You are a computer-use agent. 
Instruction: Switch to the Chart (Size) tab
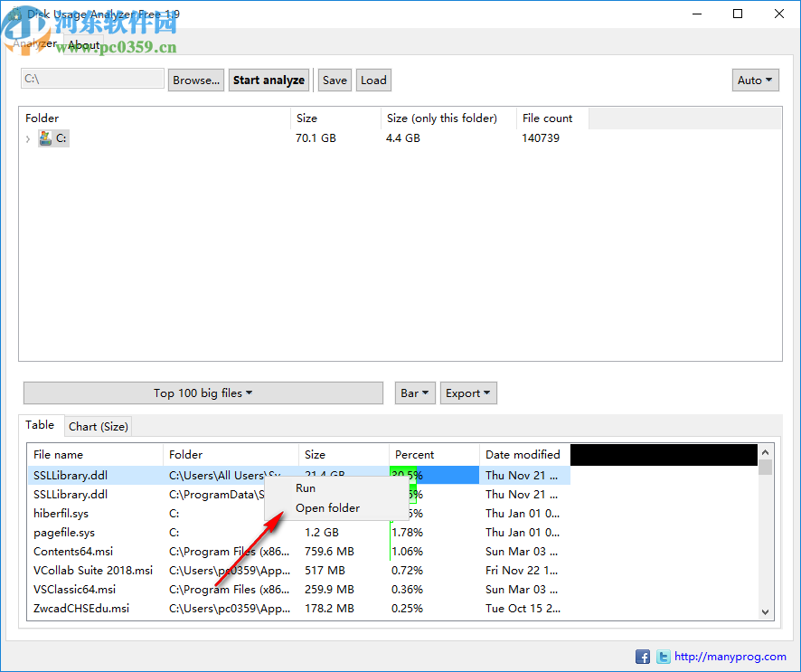98,425
